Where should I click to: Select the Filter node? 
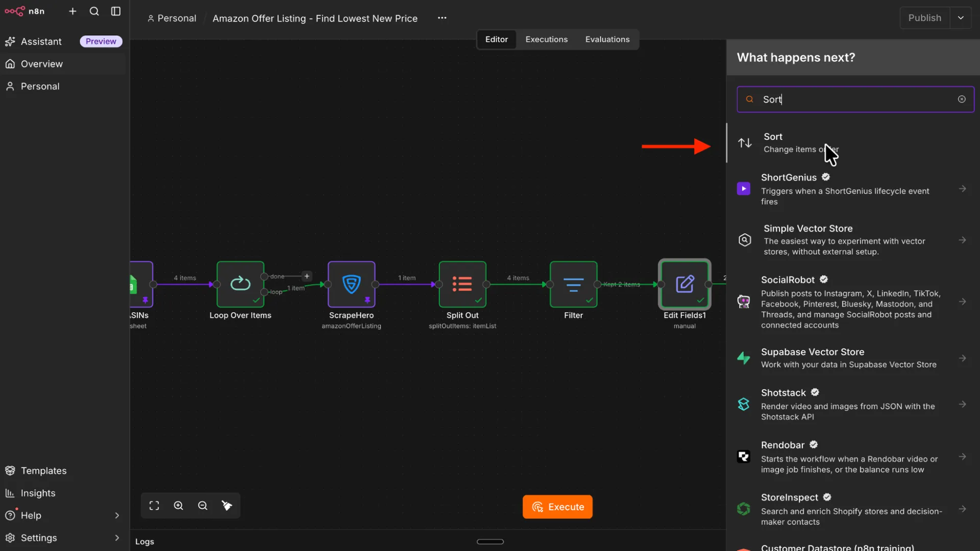pyautogui.click(x=574, y=284)
